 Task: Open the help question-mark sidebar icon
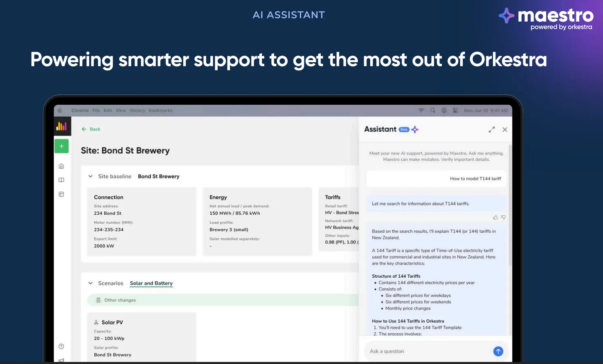coord(61,346)
